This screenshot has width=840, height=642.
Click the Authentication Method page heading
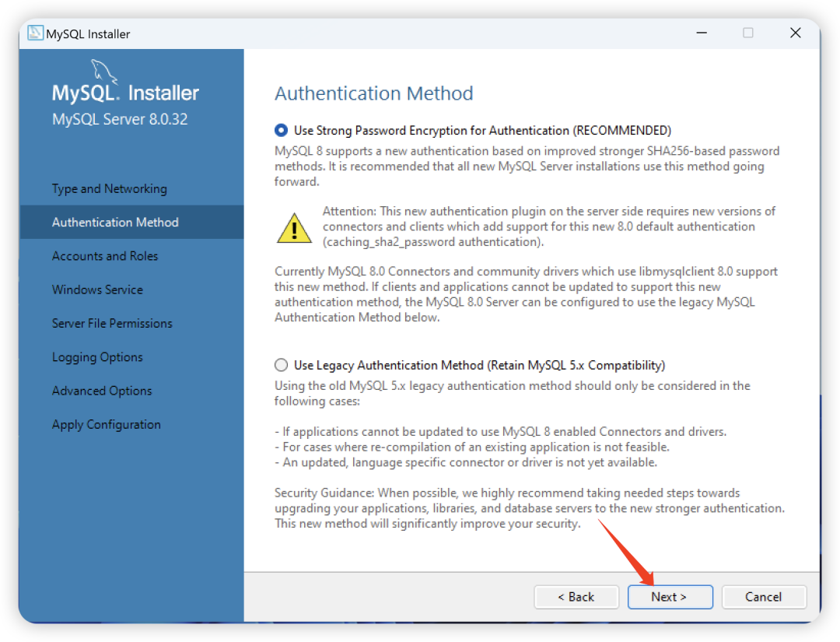click(x=374, y=93)
